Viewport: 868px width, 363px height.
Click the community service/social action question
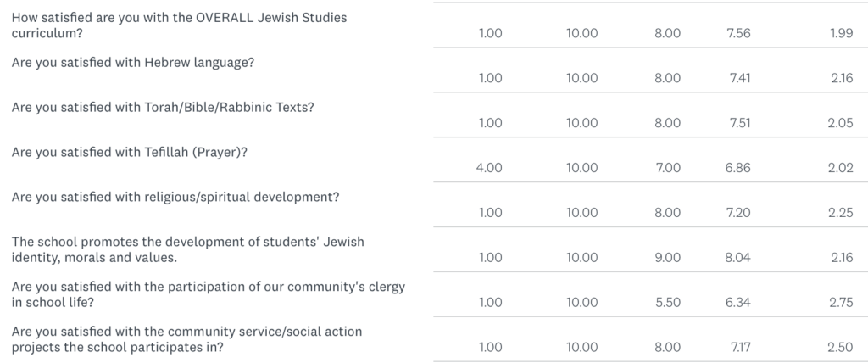click(x=187, y=340)
